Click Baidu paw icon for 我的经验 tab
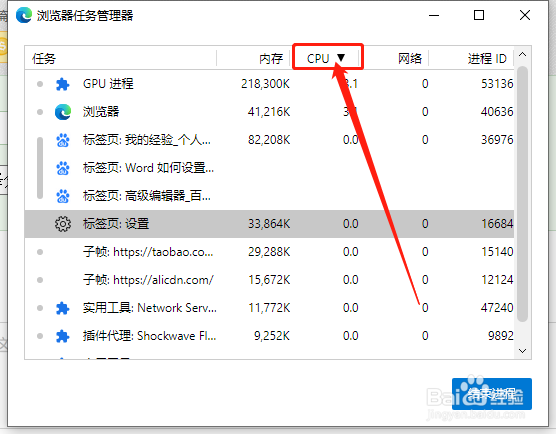The height and width of the screenshot is (434, 556). tap(63, 140)
